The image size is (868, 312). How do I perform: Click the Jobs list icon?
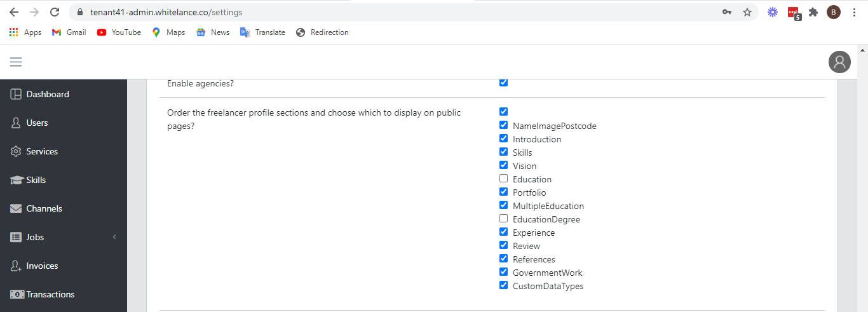16,237
